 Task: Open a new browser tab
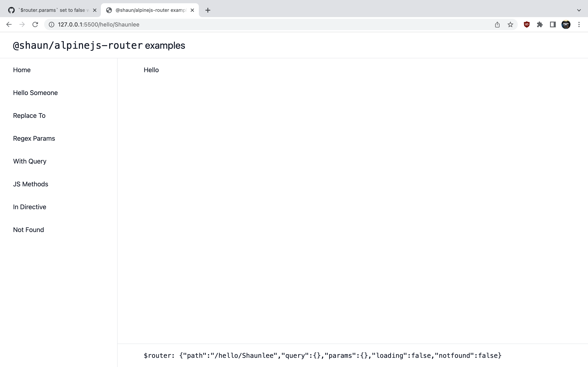(x=207, y=10)
